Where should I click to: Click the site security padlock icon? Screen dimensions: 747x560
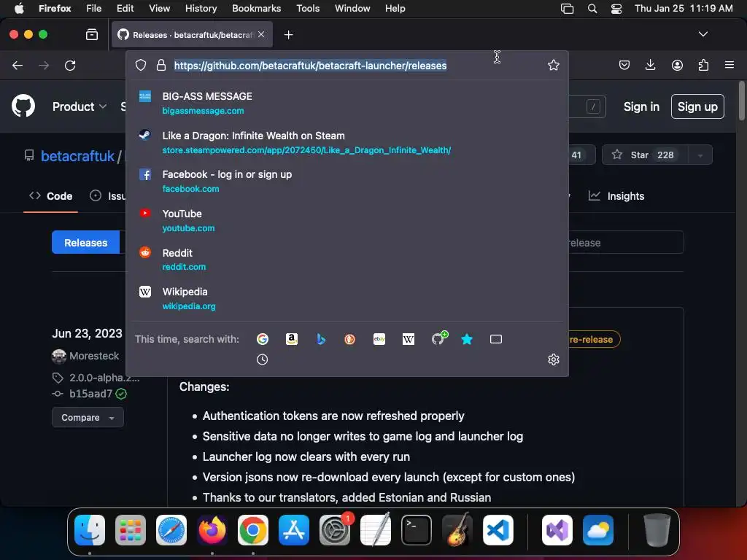coord(161,65)
